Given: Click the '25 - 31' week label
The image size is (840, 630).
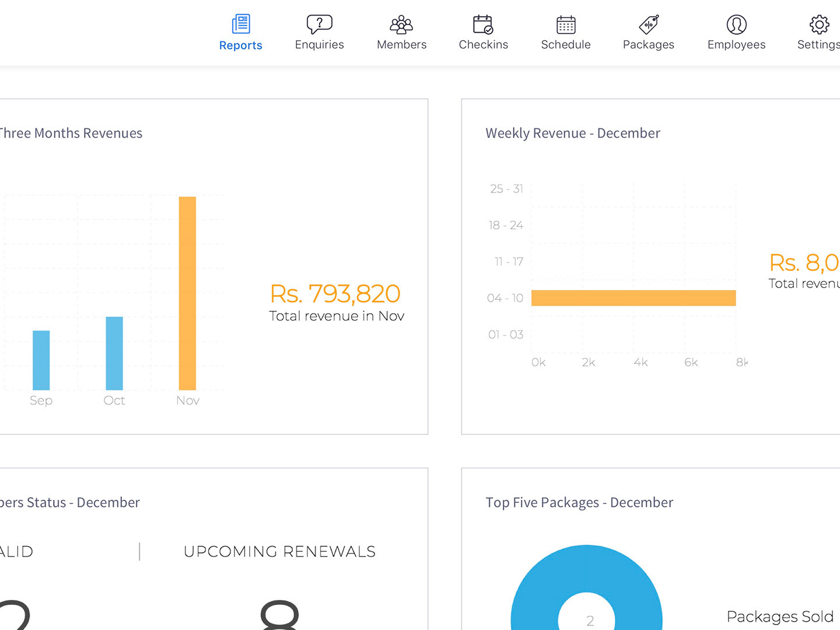Looking at the screenshot, I should tap(506, 188).
